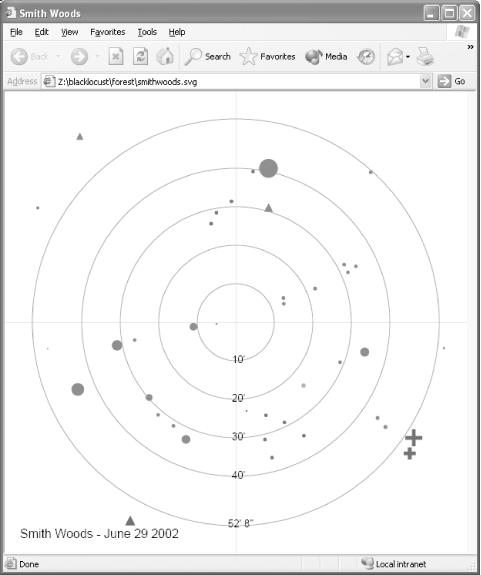Open the Favorites menu
This screenshot has height=575, width=481.
pyautogui.click(x=107, y=32)
